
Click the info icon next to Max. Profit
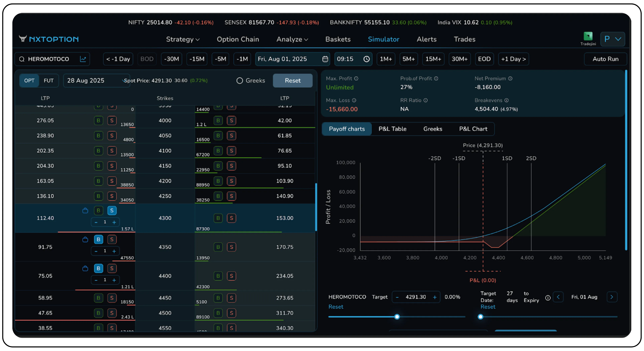click(x=356, y=78)
